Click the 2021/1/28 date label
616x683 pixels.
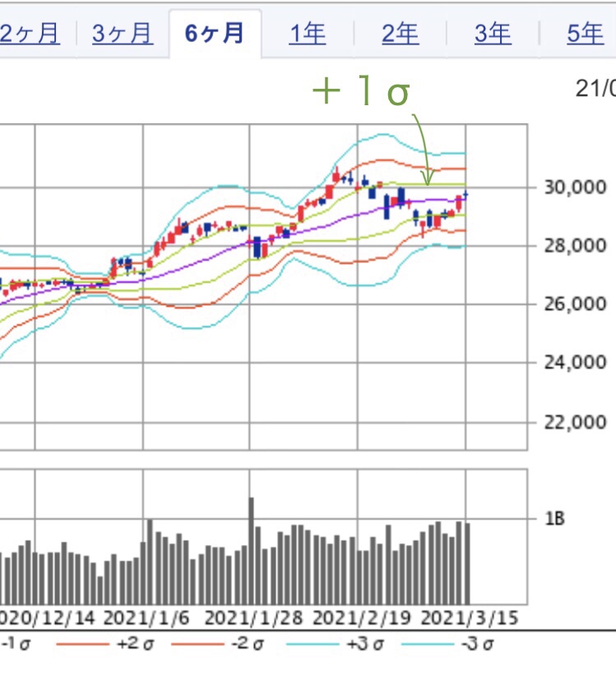coord(253,618)
